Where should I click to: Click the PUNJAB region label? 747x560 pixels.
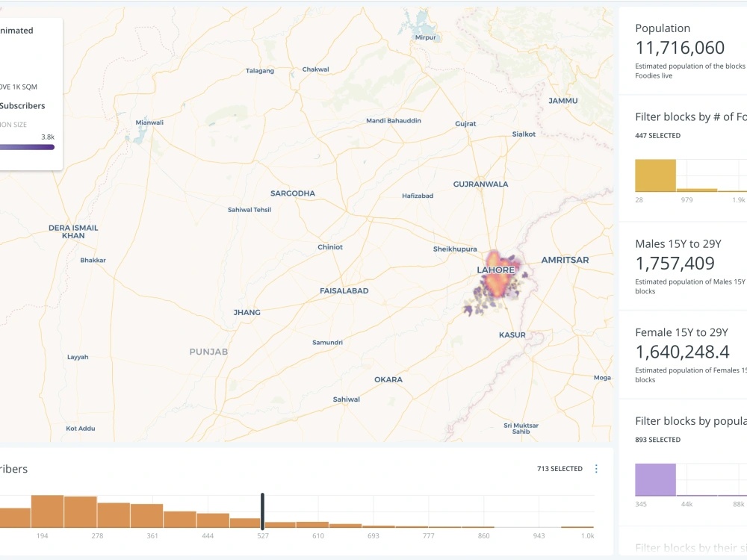[x=208, y=352]
